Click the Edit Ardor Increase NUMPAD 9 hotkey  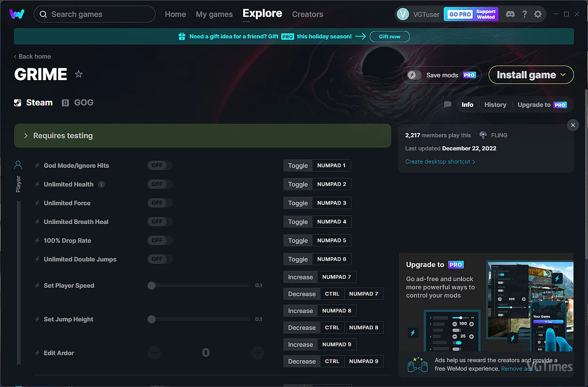[336, 344]
